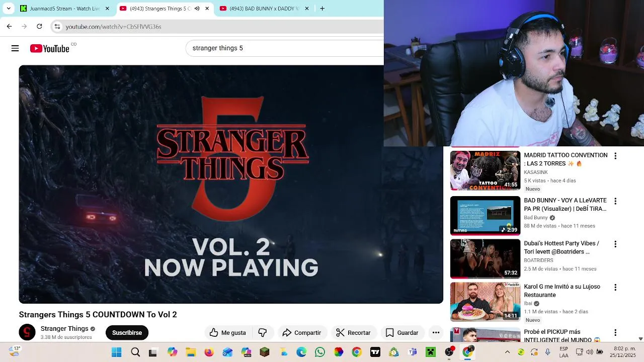Open Task View on the taskbar
The width and height of the screenshot is (644, 362).
point(153,352)
